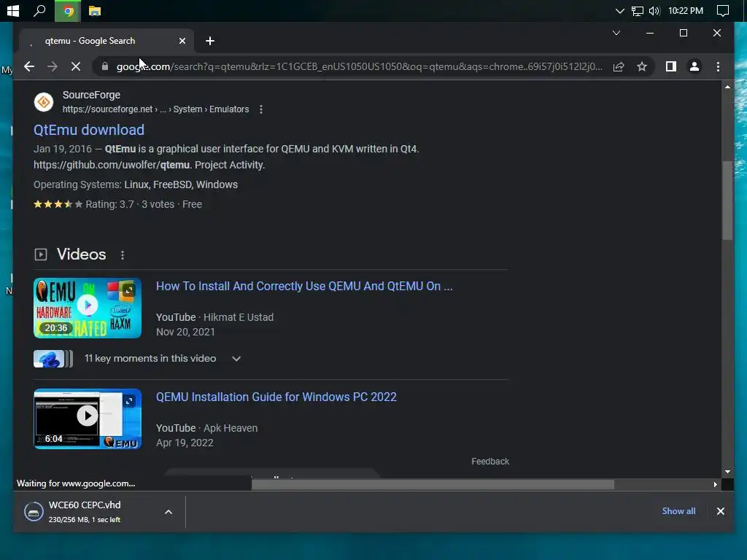Open the notification action center
The height and width of the screenshot is (560, 747).
[x=722, y=10]
